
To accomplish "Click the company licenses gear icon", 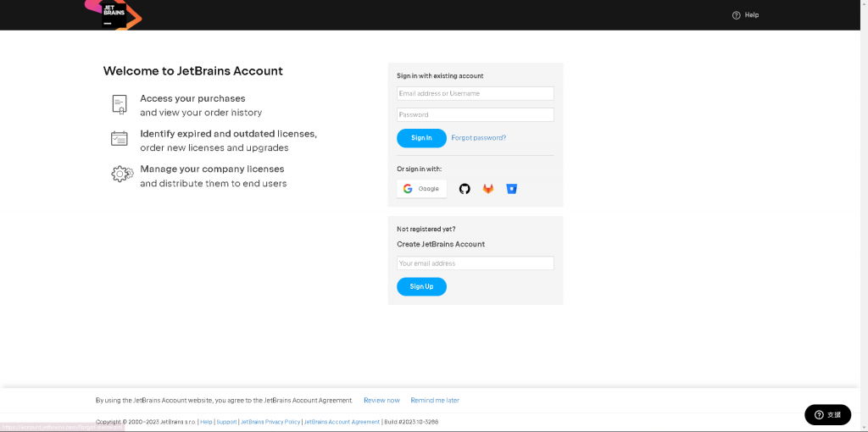I will click(122, 174).
